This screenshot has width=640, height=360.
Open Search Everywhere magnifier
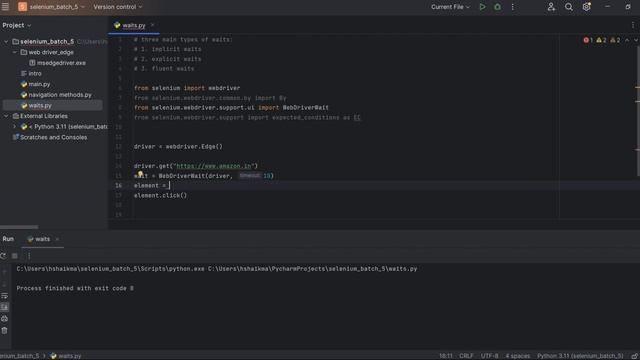(x=569, y=7)
